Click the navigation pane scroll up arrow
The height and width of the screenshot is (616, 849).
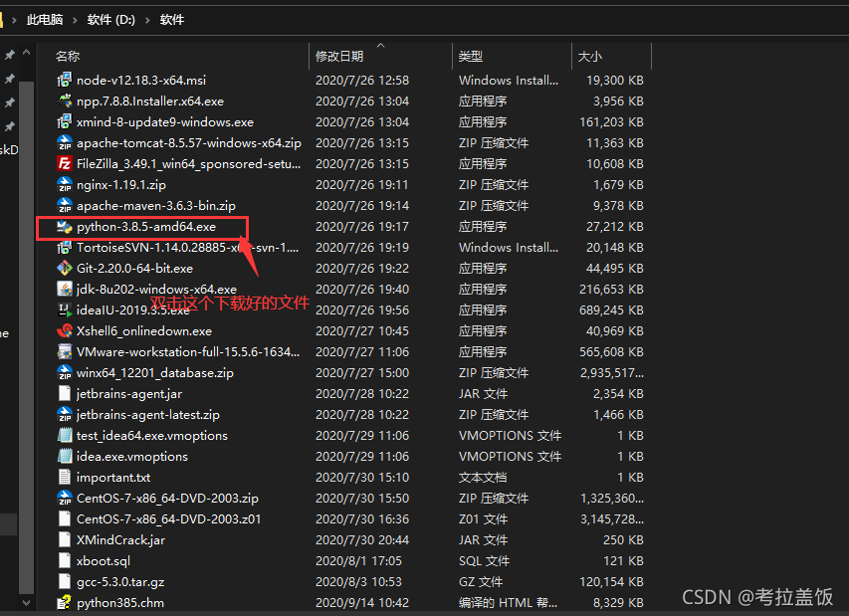click(x=26, y=53)
